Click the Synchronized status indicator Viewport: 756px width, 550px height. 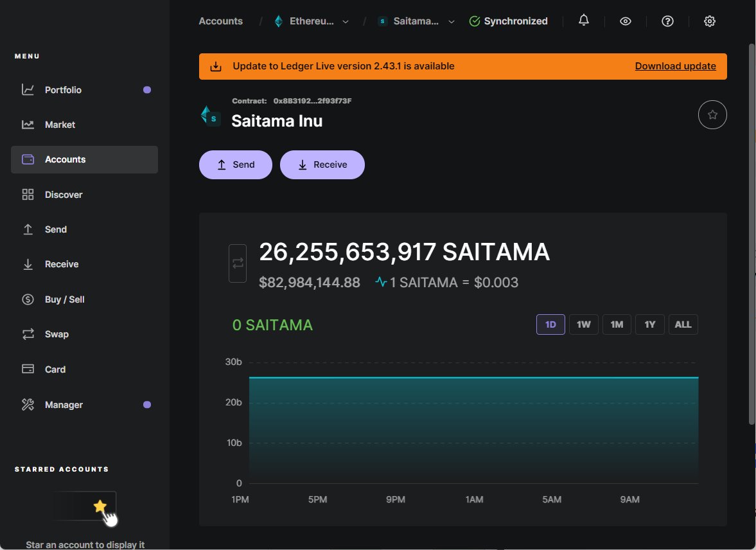tap(508, 21)
